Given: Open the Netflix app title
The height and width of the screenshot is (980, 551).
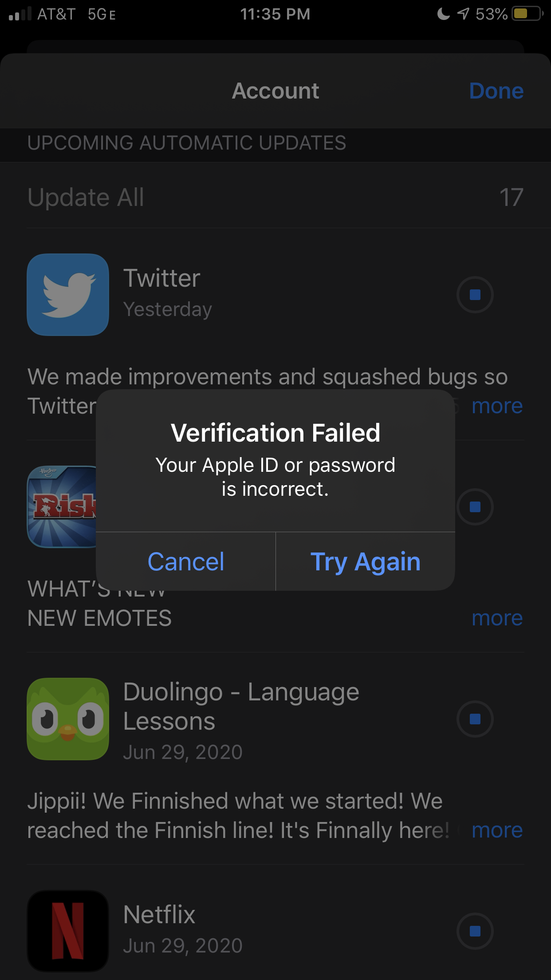Looking at the screenshot, I should (159, 915).
